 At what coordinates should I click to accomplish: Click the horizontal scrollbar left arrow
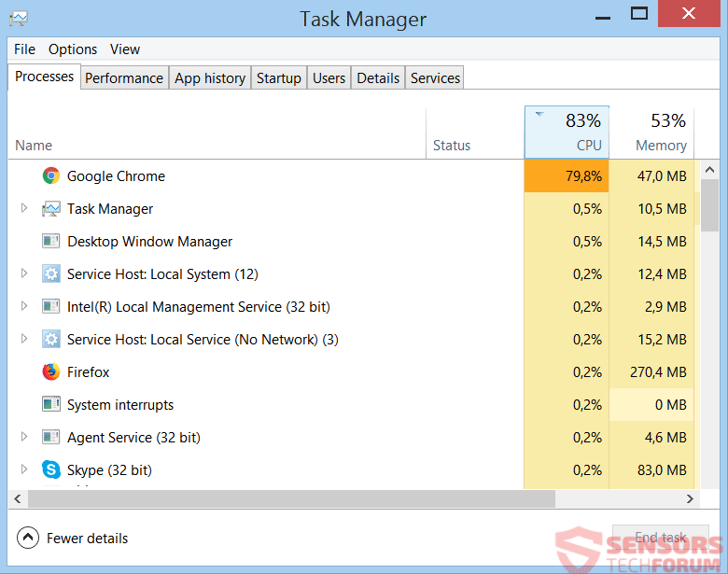pos(18,498)
